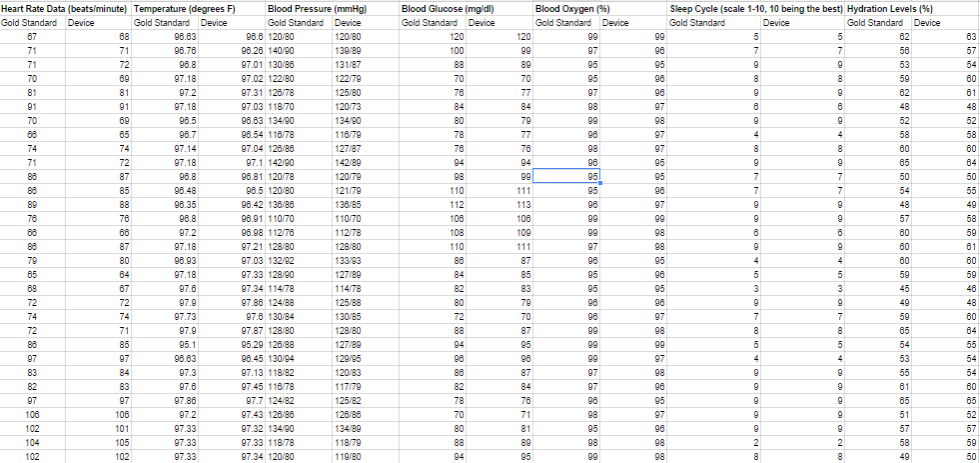Screen dimensions: 980x463
Task: Click Gold Standard sub-header under Heart Rate Data
Action: point(31,22)
